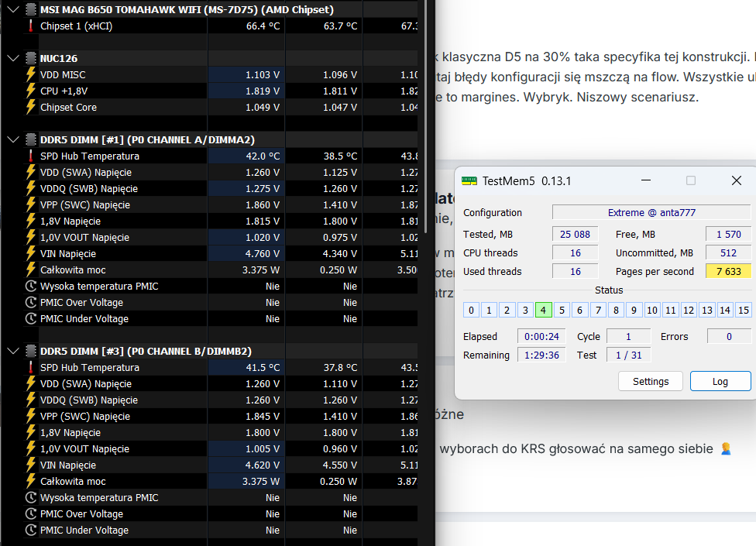The width and height of the screenshot is (756, 546).
Task: Minimize the TestMem5 window
Action: pos(646,180)
